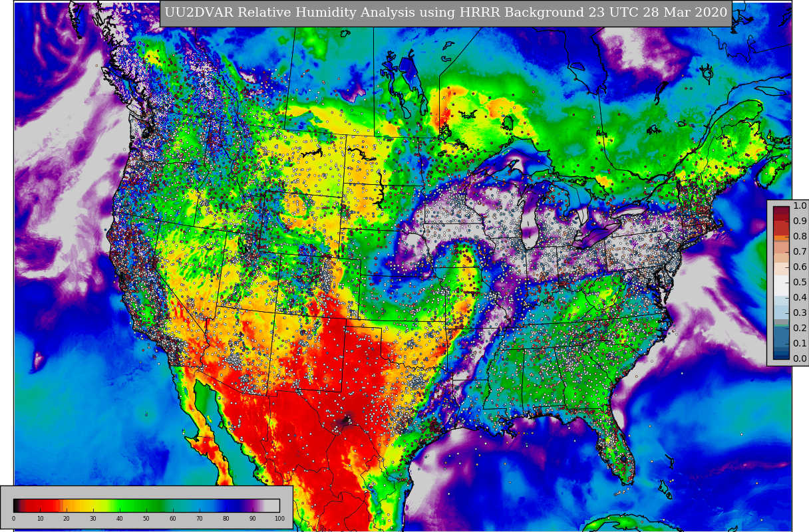Click the '50' tick label on humidity colorbar
The height and width of the screenshot is (532, 809).
[146, 519]
